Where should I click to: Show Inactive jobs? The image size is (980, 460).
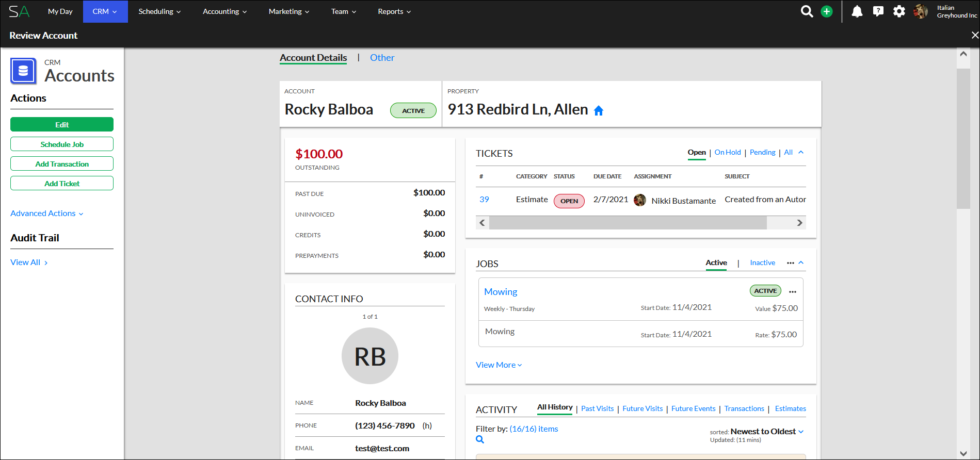pyautogui.click(x=763, y=262)
